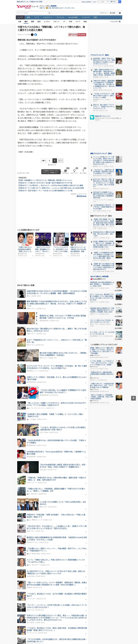Click 週刊女性PRIME publisher logo

[77, 35]
